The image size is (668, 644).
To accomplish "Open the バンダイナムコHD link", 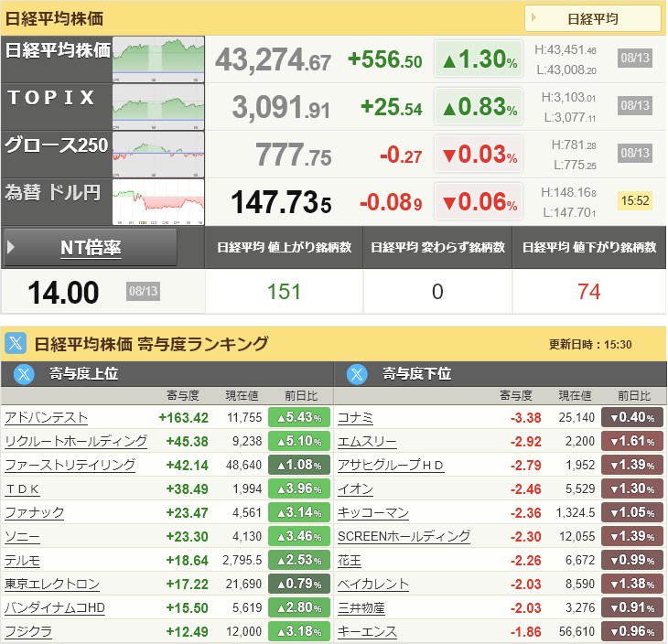I will click(x=55, y=607).
